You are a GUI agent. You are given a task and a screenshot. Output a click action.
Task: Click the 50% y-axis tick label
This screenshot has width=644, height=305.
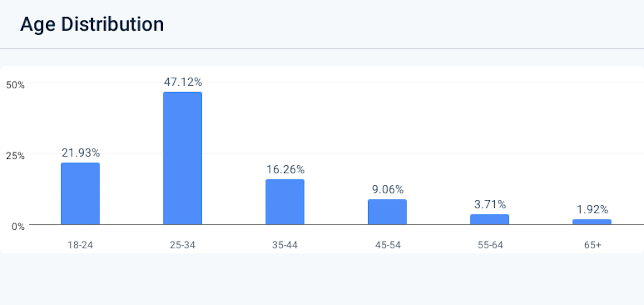point(15,85)
